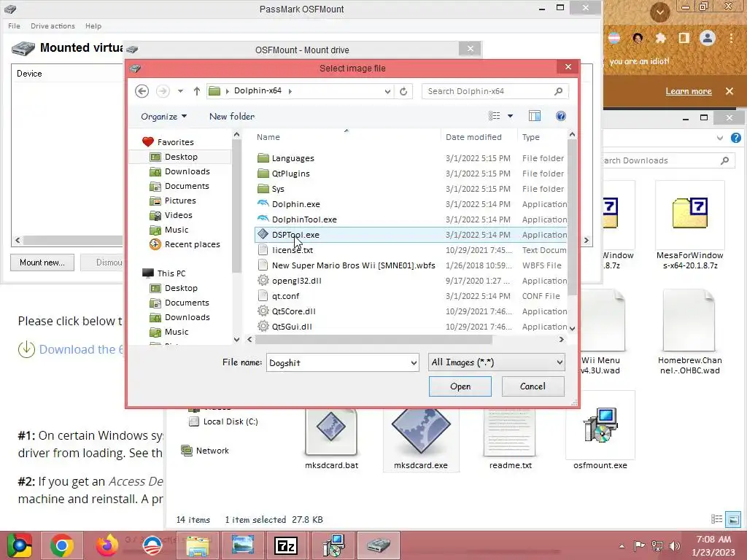This screenshot has height=560, width=747.
Task: Expand the address bar path dropdown
Action: pyautogui.click(x=388, y=91)
